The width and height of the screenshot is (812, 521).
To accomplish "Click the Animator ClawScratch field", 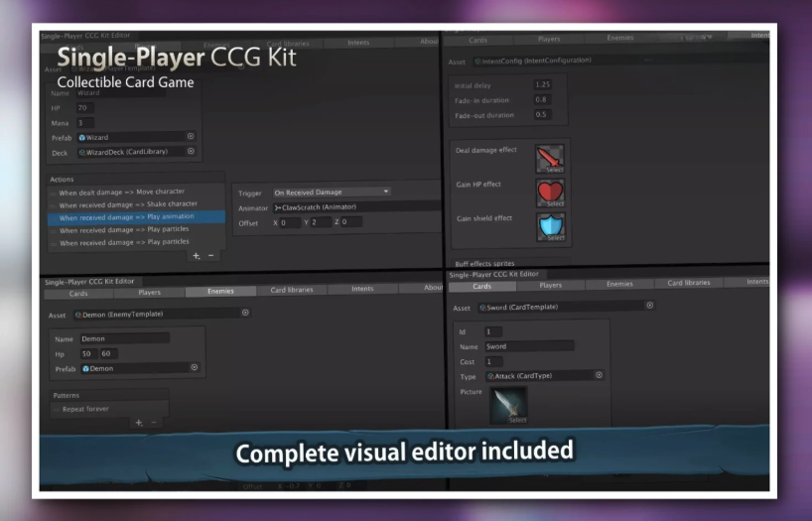I will 357,207.
